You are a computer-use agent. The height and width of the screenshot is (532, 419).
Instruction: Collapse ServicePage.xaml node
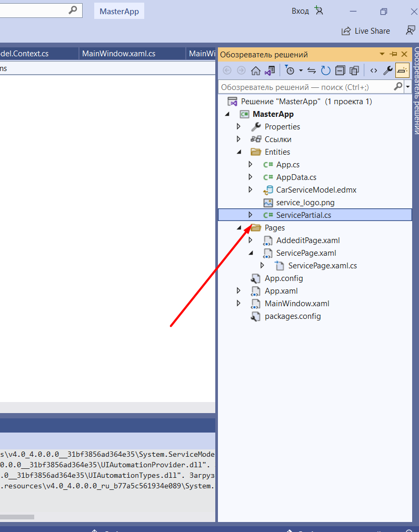[x=251, y=253]
